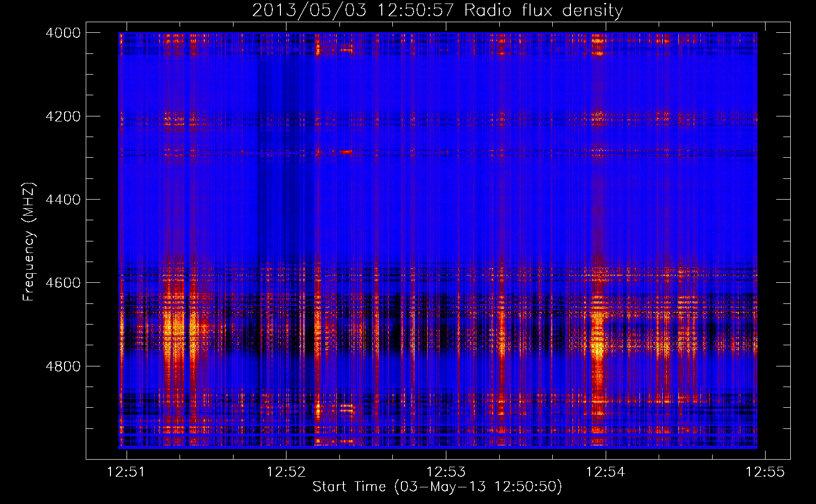Screen dimensions: 816x504
Task: Click the 'Start Time (03-May-13 12:50:50)' axis label
Action: point(437,487)
